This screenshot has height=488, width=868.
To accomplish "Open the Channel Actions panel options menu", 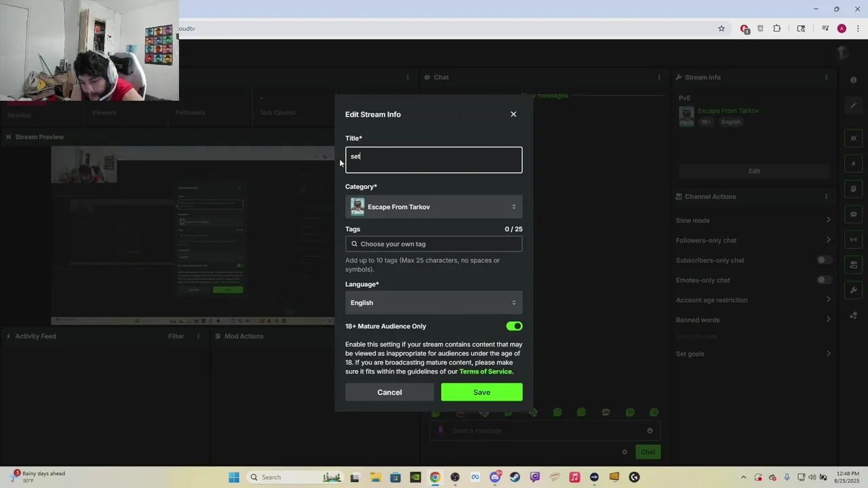I will [826, 197].
